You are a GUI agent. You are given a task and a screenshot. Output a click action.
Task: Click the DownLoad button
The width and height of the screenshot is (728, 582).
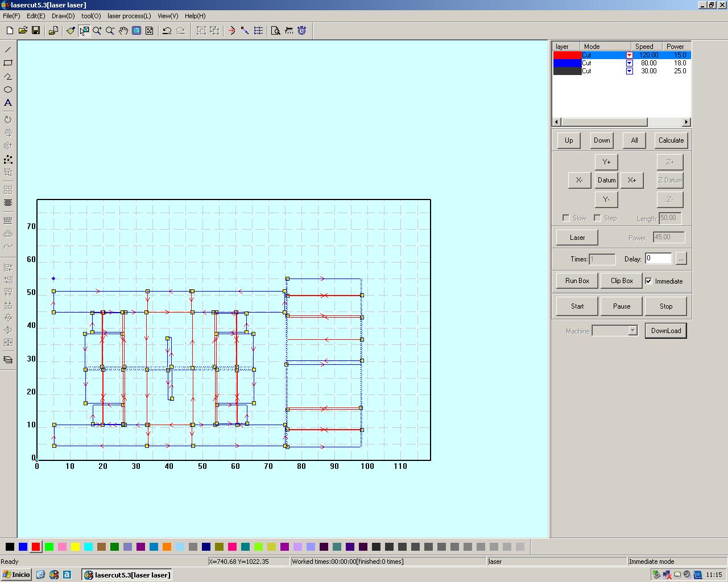click(x=666, y=331)
